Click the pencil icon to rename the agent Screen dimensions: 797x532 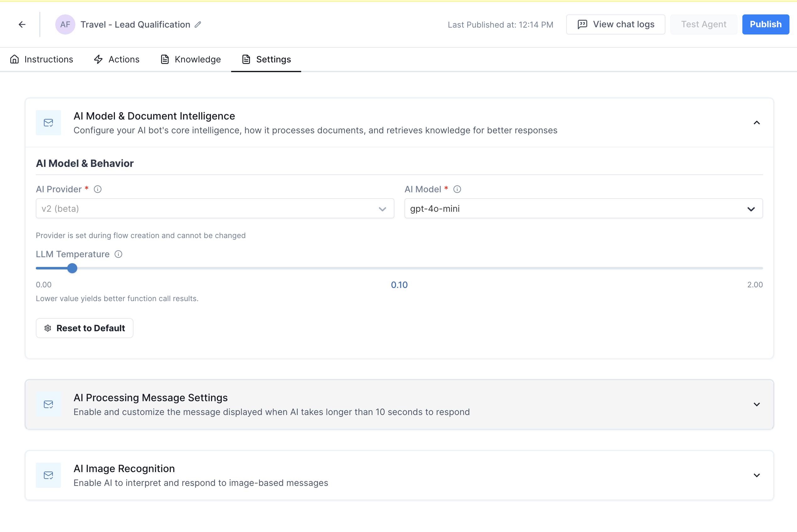(198, 24)
